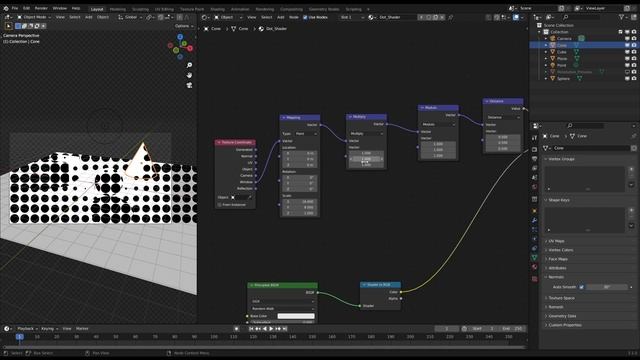The width and height of the screenshot is (640, 360).
Task: Open the Distance operation dropdown in node
Action: 503,118
